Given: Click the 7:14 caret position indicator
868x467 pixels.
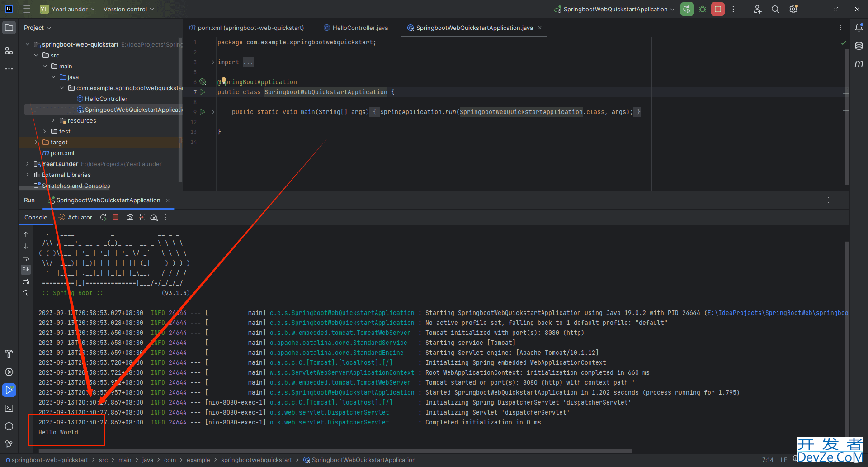Looking at the screenshot, I should [768, 460].
